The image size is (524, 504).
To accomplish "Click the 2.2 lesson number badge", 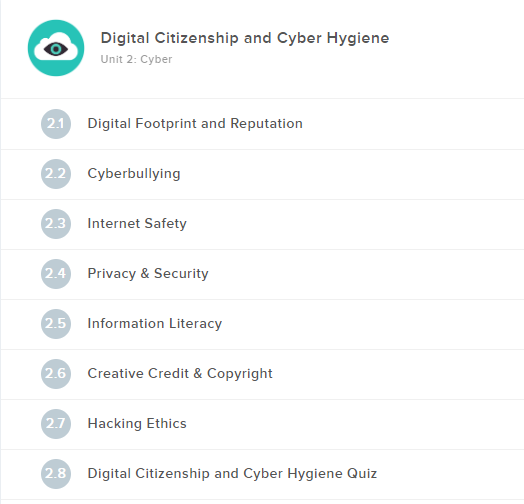I will 56,174.
